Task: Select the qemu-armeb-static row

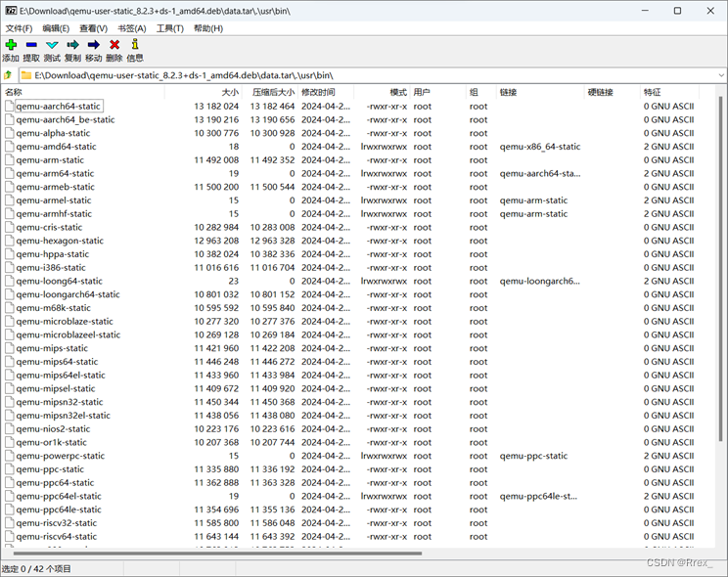Action: 349,187
